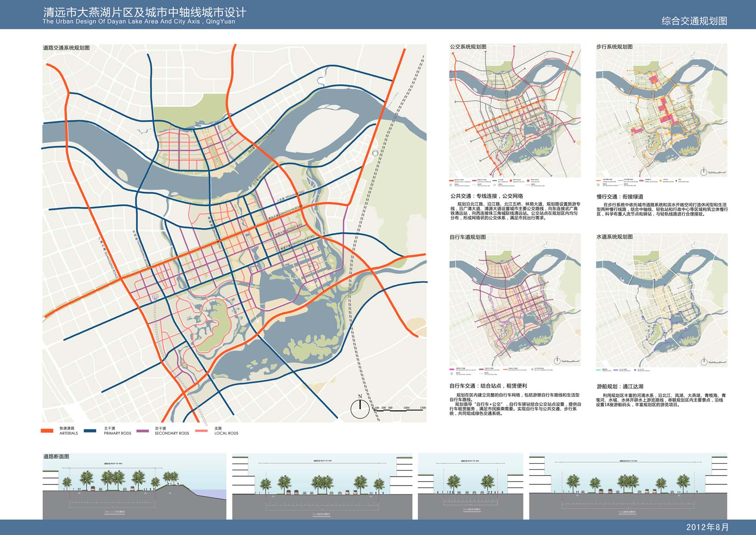Click the 综合交通规划图 header label
Screen dimensions: 756x535
(694, 21)
